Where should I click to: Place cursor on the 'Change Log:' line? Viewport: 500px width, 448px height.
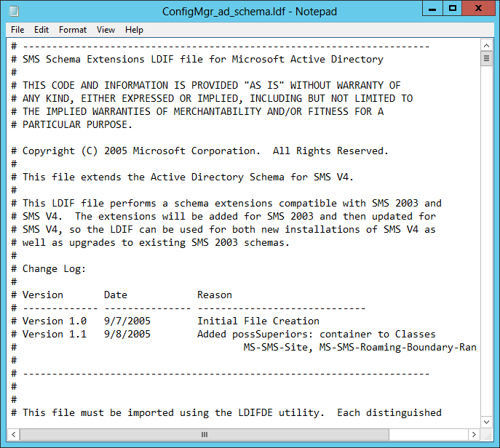coord(54,269)
